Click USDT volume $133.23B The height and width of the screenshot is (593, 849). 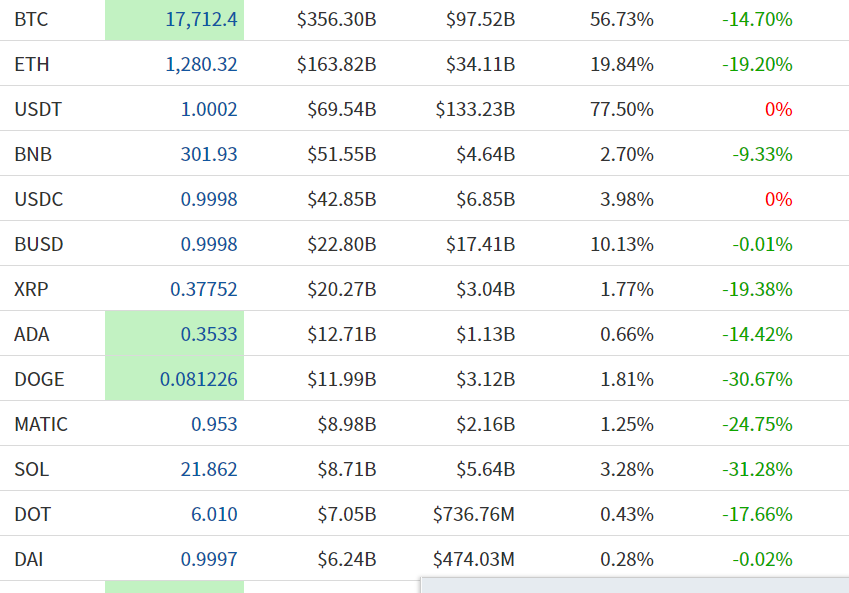[x=475, y=109]
